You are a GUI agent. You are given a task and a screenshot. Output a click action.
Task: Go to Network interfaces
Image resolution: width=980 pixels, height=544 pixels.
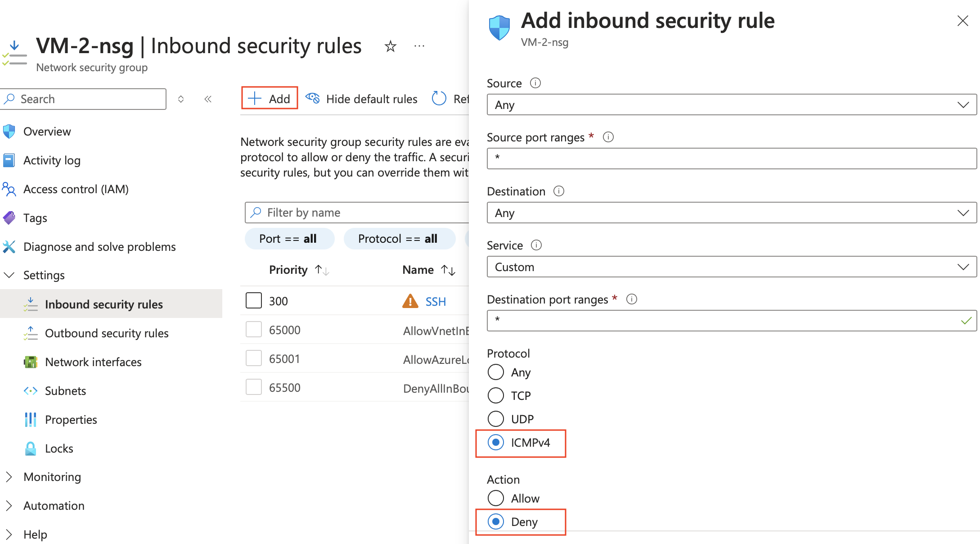tap(93, 362)
